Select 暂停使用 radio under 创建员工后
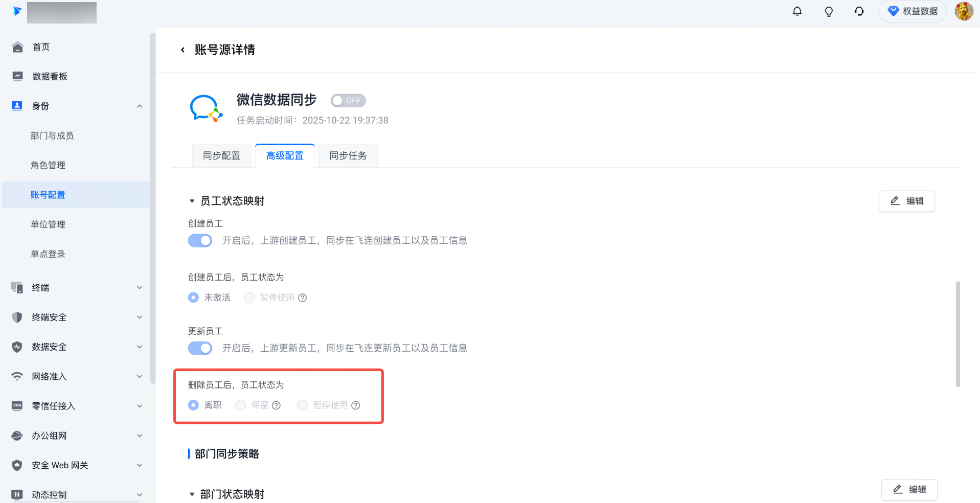980x503 pixels. pos(249,298)
